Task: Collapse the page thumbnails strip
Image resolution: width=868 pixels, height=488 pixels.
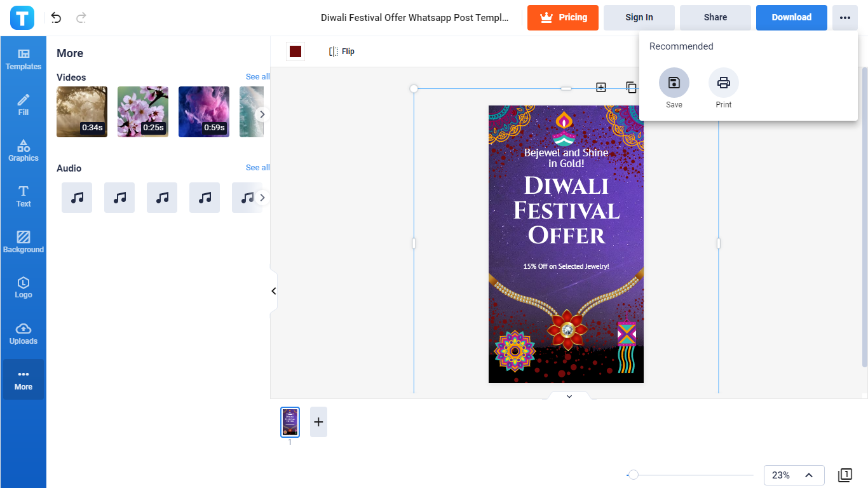Action: [569, 396]
